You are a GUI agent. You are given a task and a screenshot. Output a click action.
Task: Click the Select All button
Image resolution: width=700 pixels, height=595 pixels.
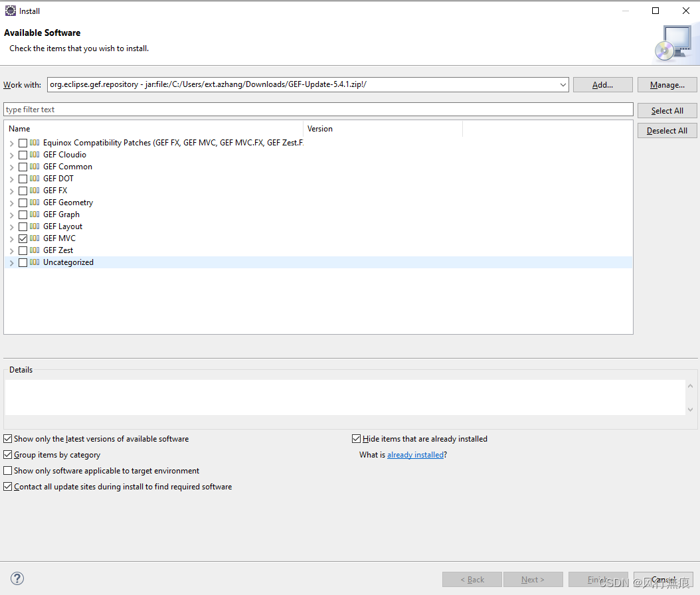[667, 111]
